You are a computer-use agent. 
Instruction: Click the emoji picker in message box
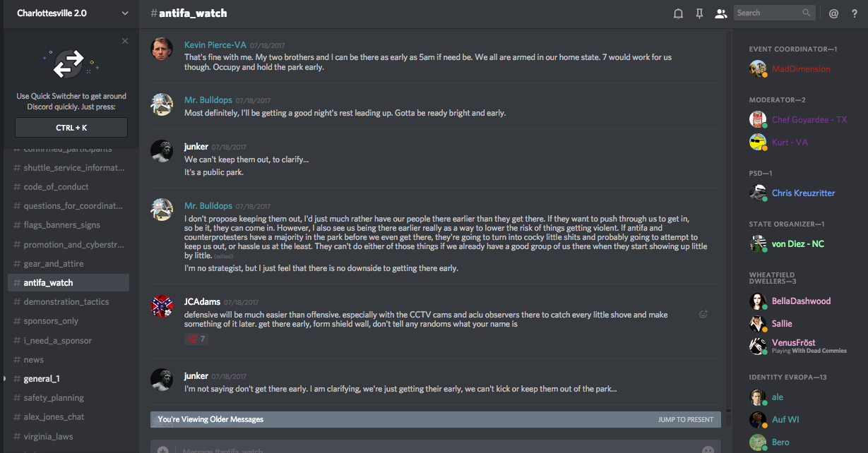click(x=708, y=449)
